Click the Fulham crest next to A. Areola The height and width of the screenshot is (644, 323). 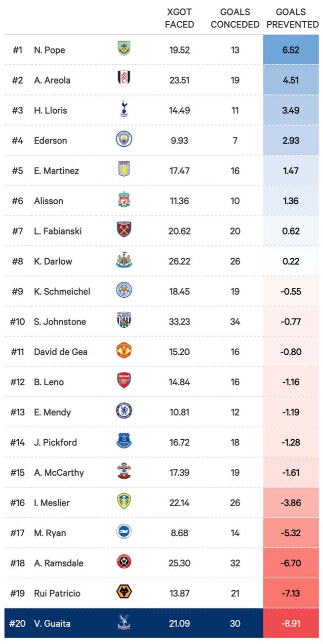click(x=124, y=79)
